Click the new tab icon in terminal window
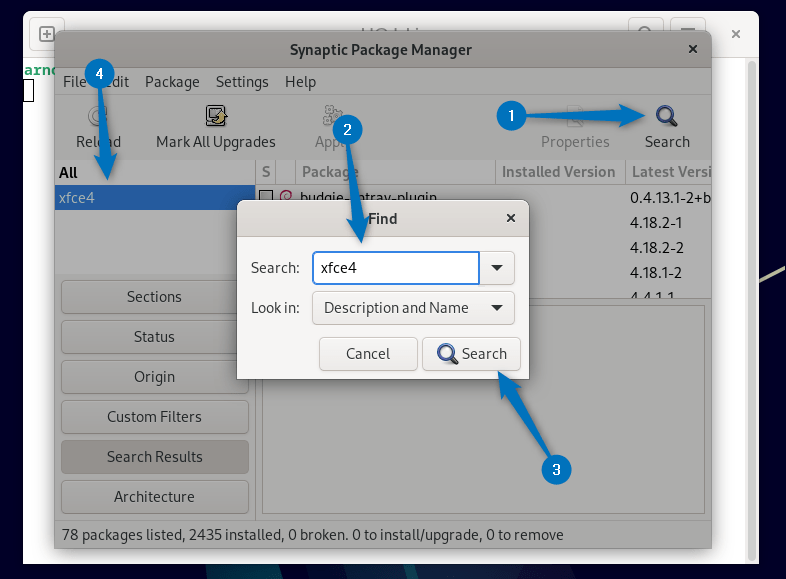786x579 pixels. tap(47, 34)
